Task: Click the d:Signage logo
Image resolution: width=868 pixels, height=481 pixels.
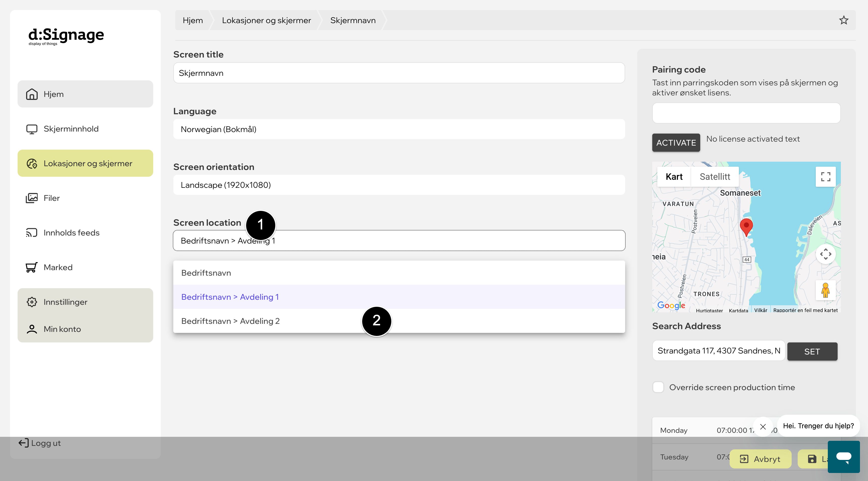Action: (66, 36)
